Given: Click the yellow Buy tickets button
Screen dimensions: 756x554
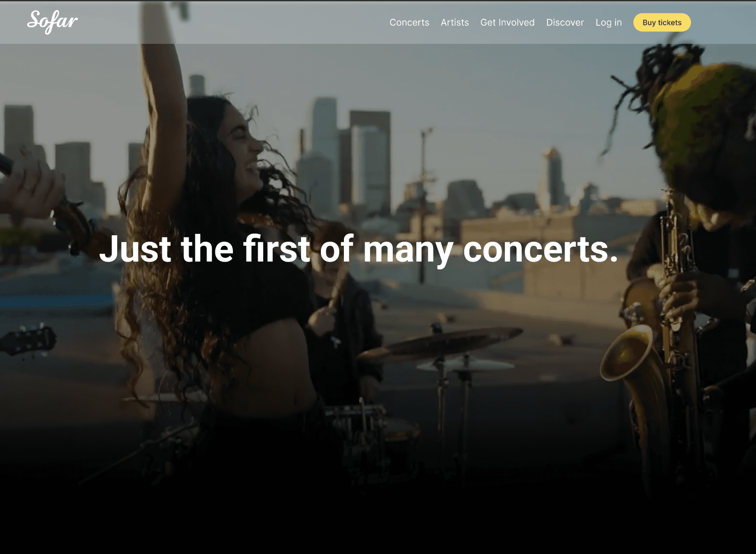Looking at the screenshot, I should pyautogui.click(x=662, y=23).
